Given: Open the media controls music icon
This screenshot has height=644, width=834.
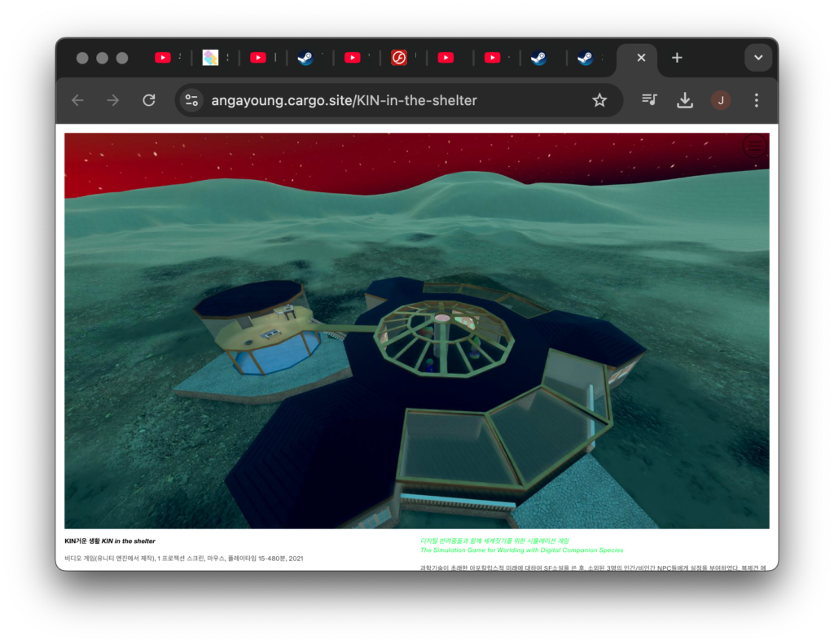Looking at the screenshot, I should click(649, 100).
